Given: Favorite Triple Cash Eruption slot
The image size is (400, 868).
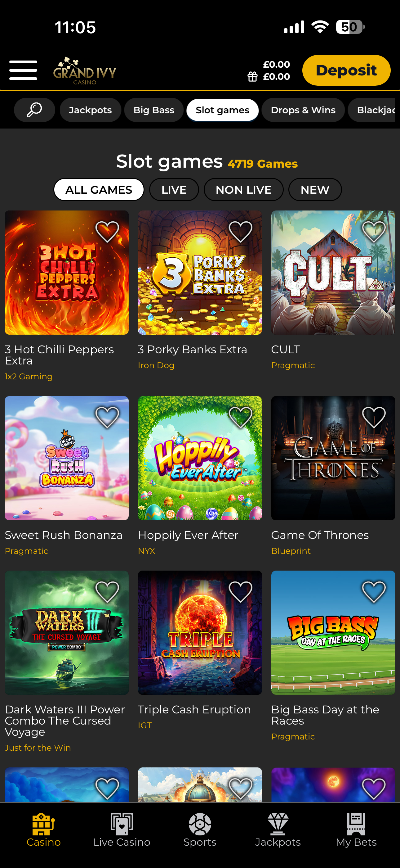Looking at the screenshot, I should pos(240,592).
